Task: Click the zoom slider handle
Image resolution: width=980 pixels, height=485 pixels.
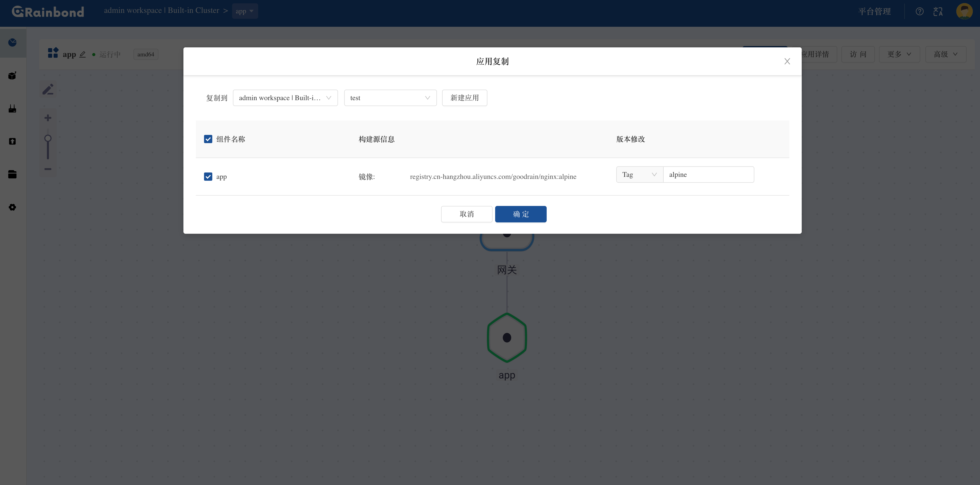Action: point(48,138)
